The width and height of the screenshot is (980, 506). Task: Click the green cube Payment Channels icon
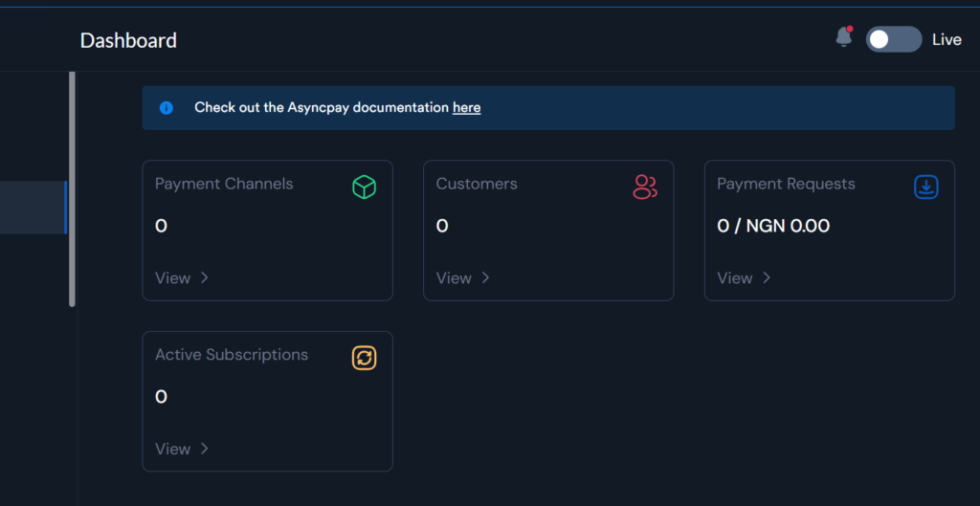[364, 187]
